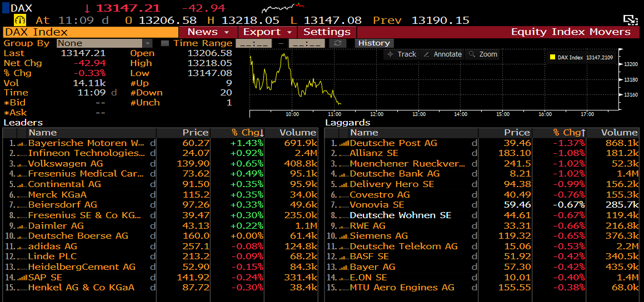The width and height of the screenshot is (644, 302).
Task: Click the Fresenius SE & Co KG row
Action: pyautogui.click(x=160, y=215)
